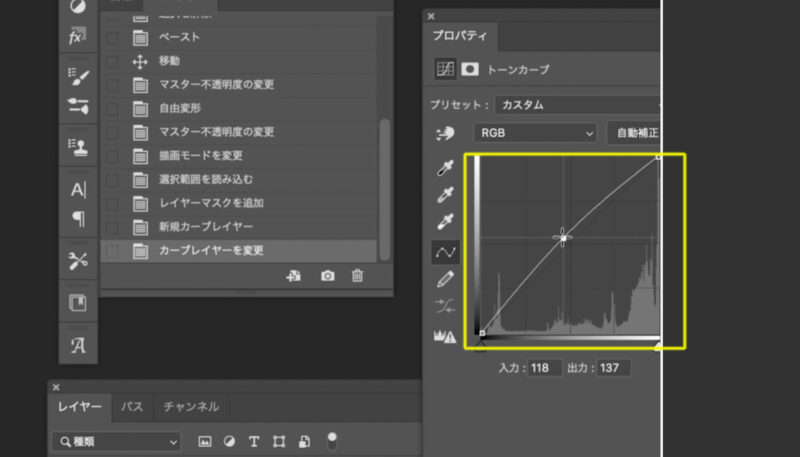Pick the black point eyedropper

point(445,168)
